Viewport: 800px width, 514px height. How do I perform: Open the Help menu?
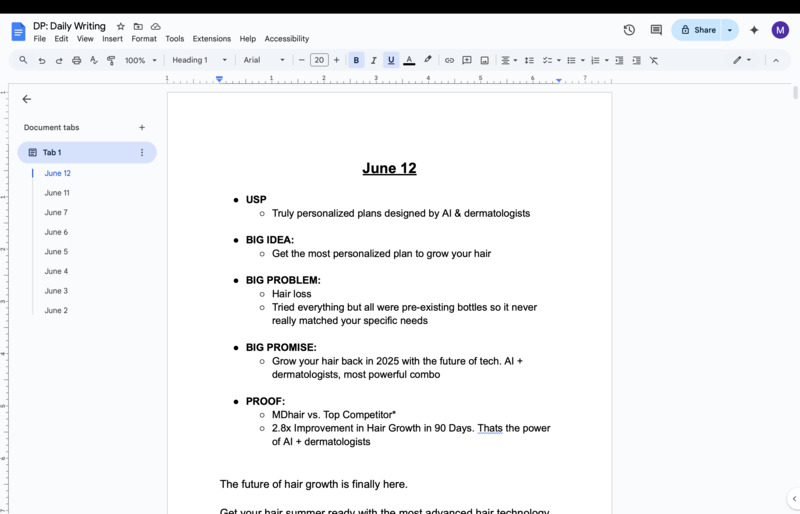(x=247, y=39)
